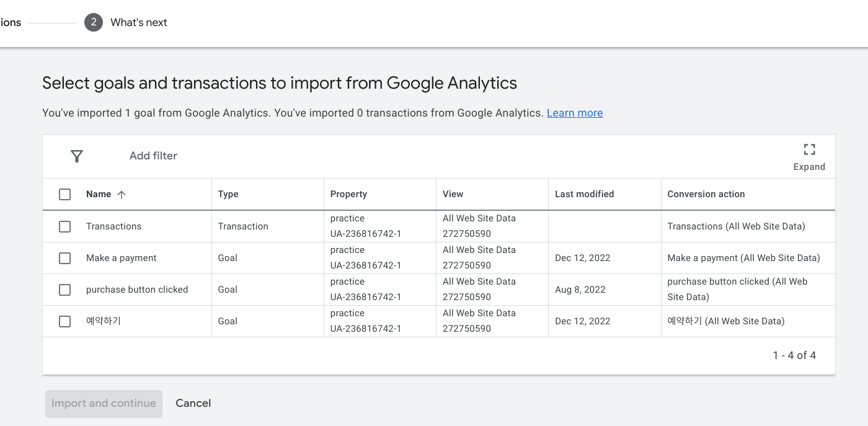Screen dimensions: 868x426
Task: Click the View column header
Action: point(453,194)
